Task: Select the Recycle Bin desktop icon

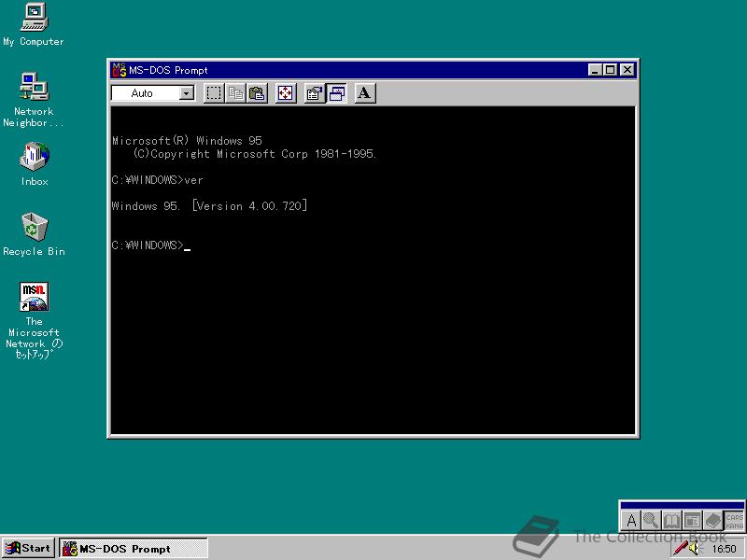Action: [34, 234]
